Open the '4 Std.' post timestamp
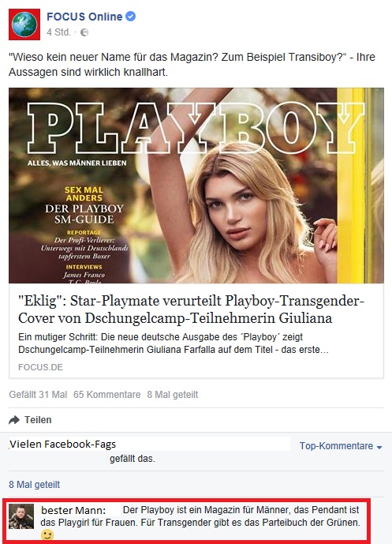Image resolution: width=392 pixels, height=544 pixels. 58,32
